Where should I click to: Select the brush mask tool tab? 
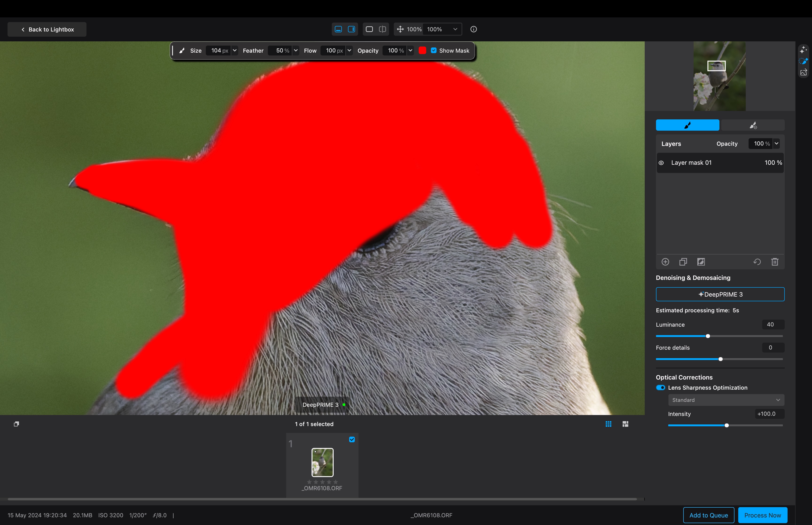tap(687, 125)
